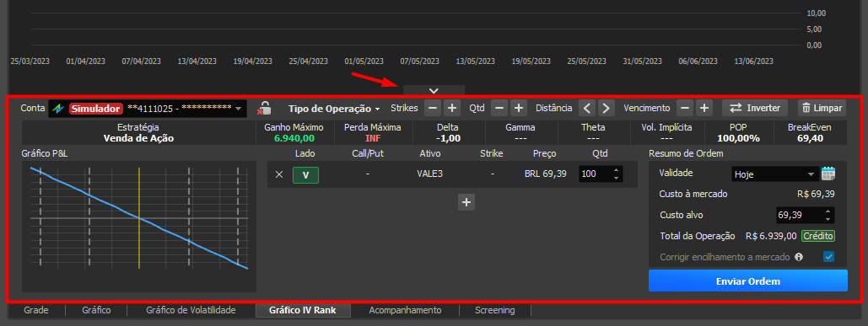Toggle the padlock icon beside the account
868x326 pixels.
(264, 109)
